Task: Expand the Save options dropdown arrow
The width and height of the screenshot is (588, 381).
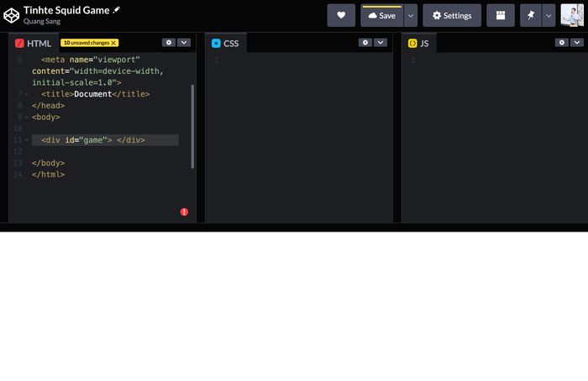Action: click(x=411, y=15)
